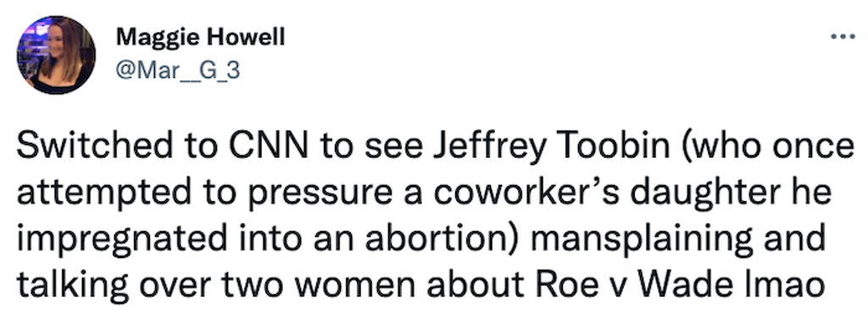Open the three-dot more options menu

pos(843,37)
